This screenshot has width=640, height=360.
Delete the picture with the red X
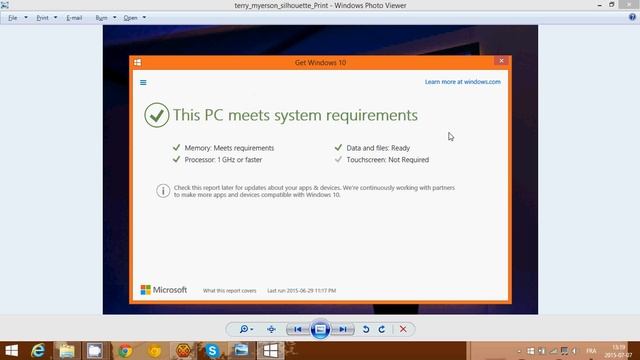(403, 329)
